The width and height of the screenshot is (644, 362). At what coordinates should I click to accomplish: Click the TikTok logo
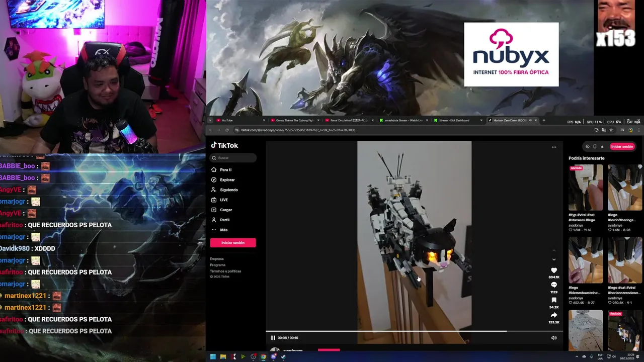(x=224, y=145)
